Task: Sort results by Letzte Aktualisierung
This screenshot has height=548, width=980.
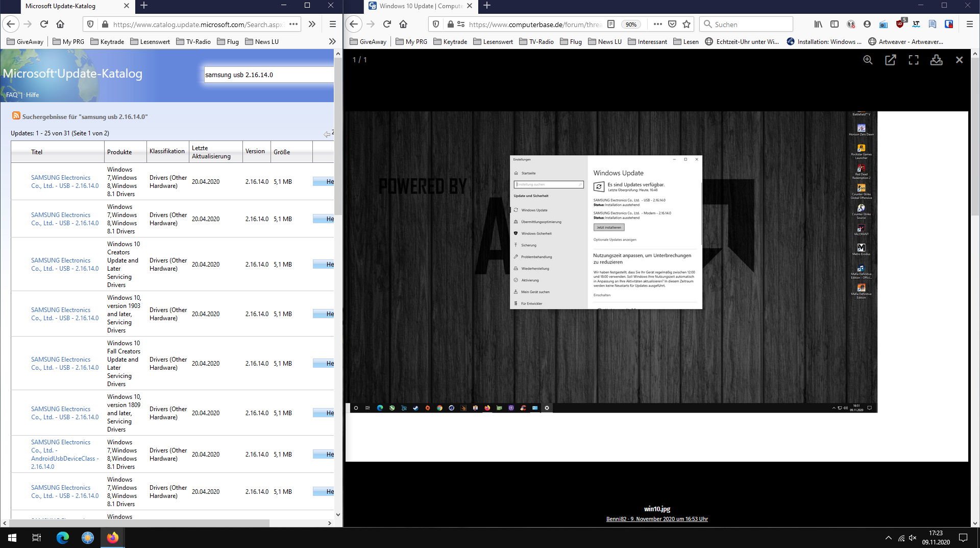Action: [x=211, y=152]
